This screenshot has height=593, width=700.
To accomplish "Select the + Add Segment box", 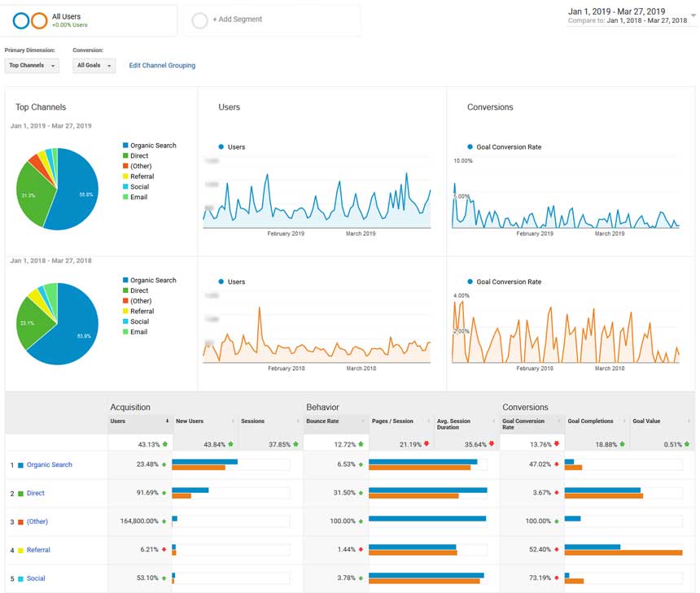I will coord(272,20).
